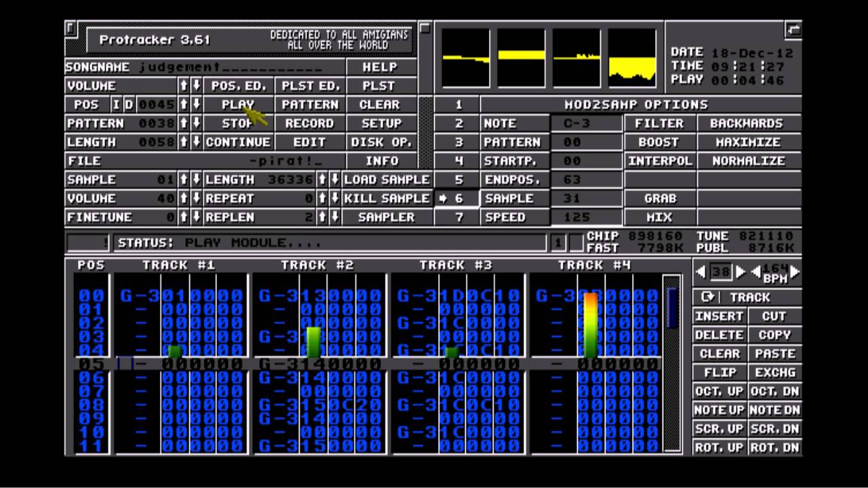Click the REPLEN down arrow
This screenshot has height=488, width=868.
[334, 218]
